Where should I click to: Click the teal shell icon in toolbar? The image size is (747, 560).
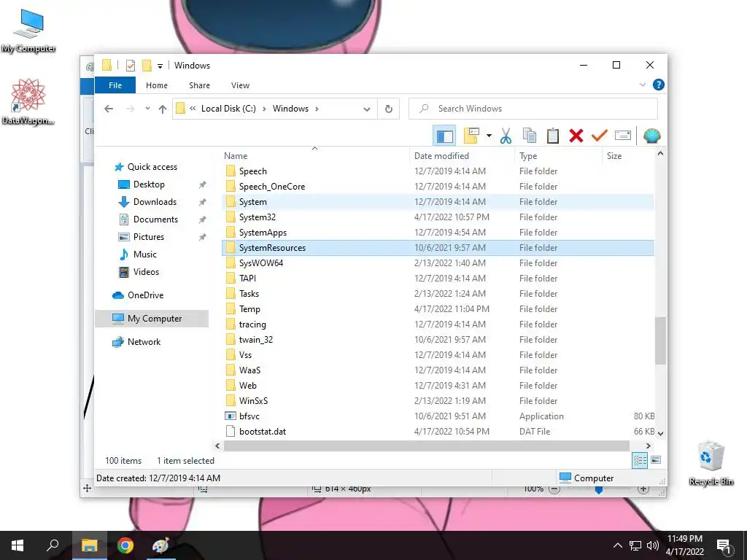click(x=651, y=136)
